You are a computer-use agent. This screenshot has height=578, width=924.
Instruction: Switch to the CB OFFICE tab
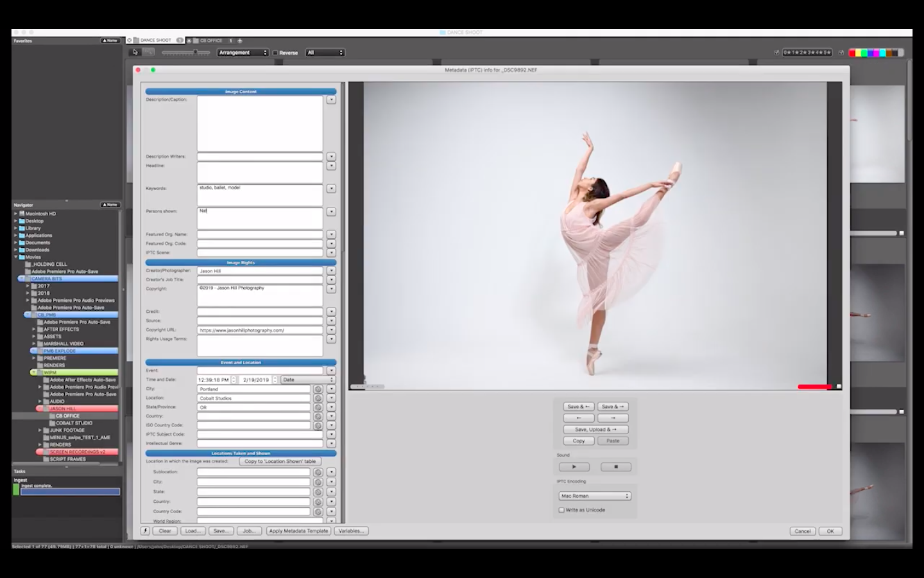(211, 40)
